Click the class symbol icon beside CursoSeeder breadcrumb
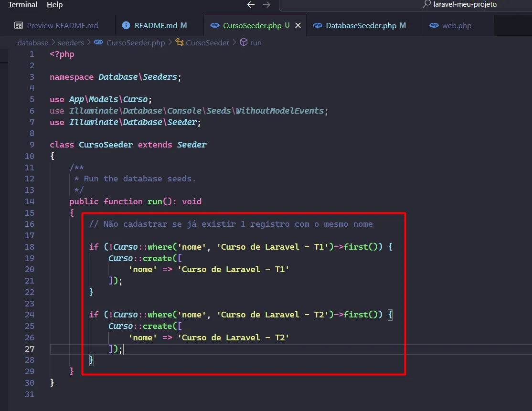The width and height of the screenshot is (532, 411). click(180, 42)
